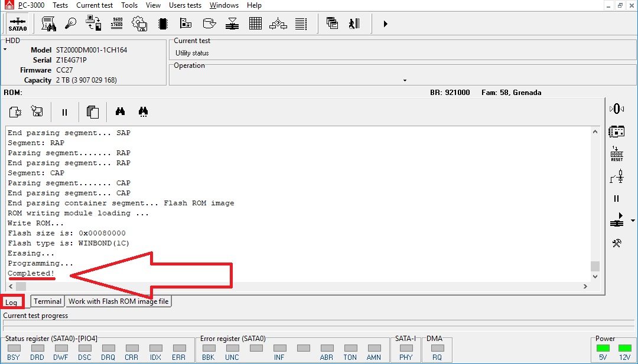
Task: Click the gear with floppy disk icon
Action: 139,24
